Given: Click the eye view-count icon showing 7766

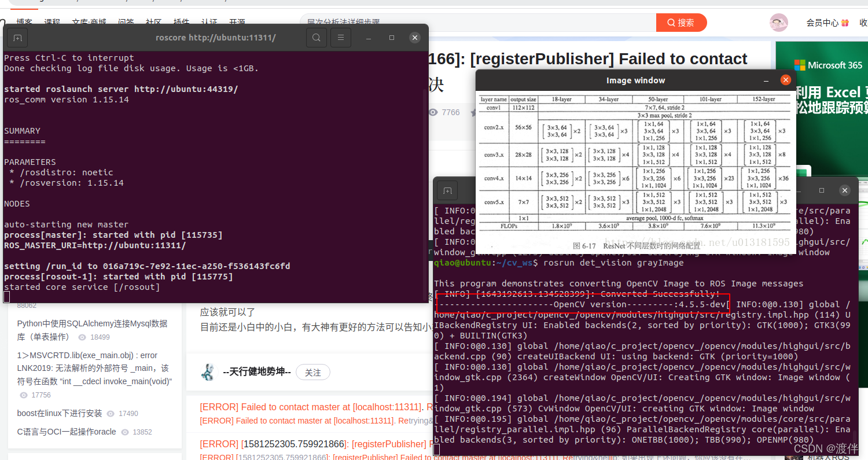Looking at the screenshot, I should [432, 112].
